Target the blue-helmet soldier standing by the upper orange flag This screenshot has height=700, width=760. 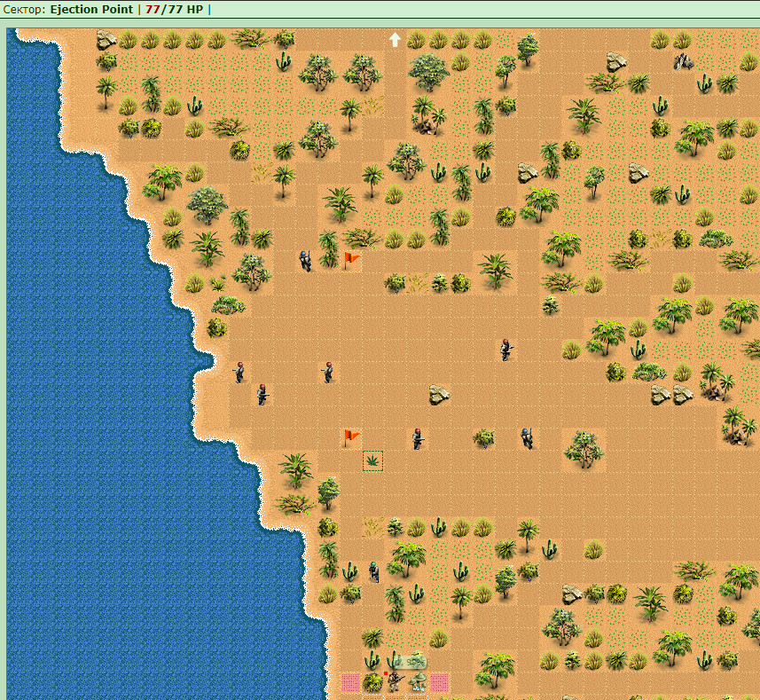coord(305,261)
